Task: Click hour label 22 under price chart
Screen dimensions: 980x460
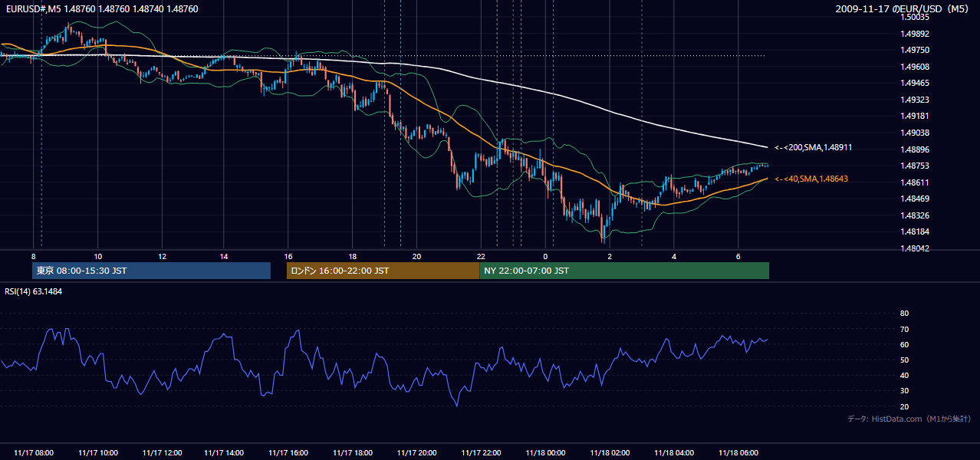Action: click(481, 256)
